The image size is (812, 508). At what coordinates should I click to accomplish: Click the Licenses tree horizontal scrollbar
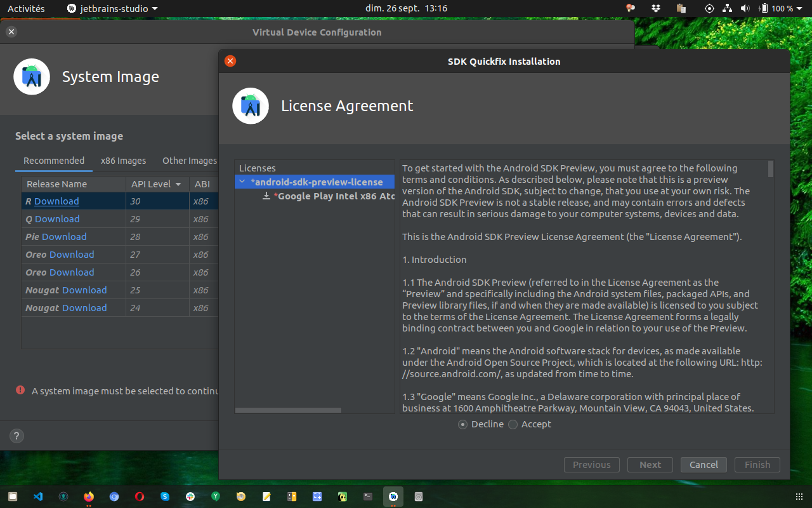(x=288, y=410)
